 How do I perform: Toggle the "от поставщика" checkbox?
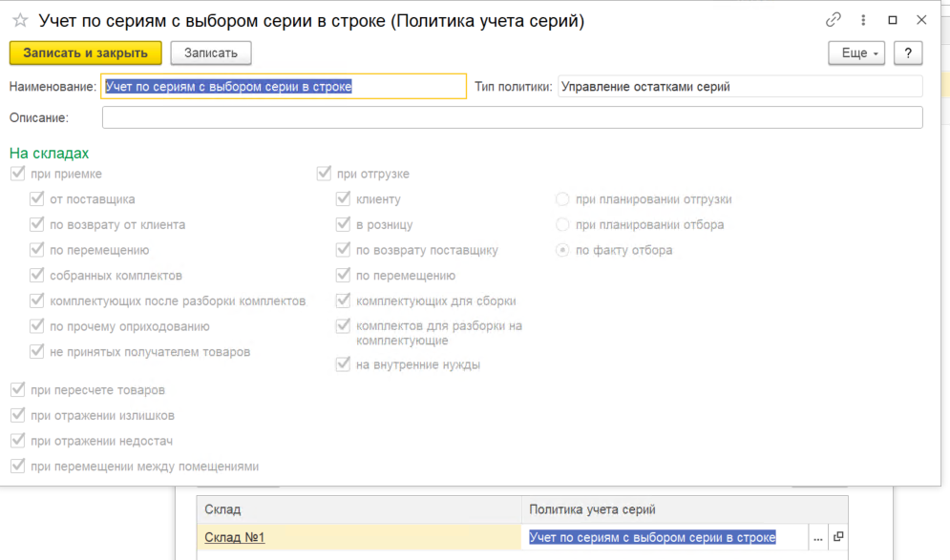[x=37, y=199]
